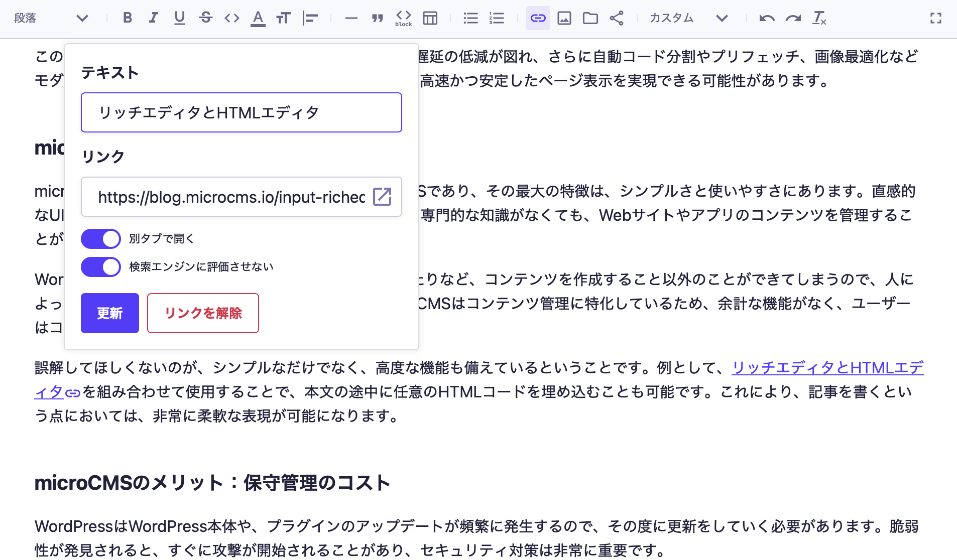The height and width of the screenshot is (560, 957).
Task: Toggle the link icon in the toolbar
Action: [538, 18]
